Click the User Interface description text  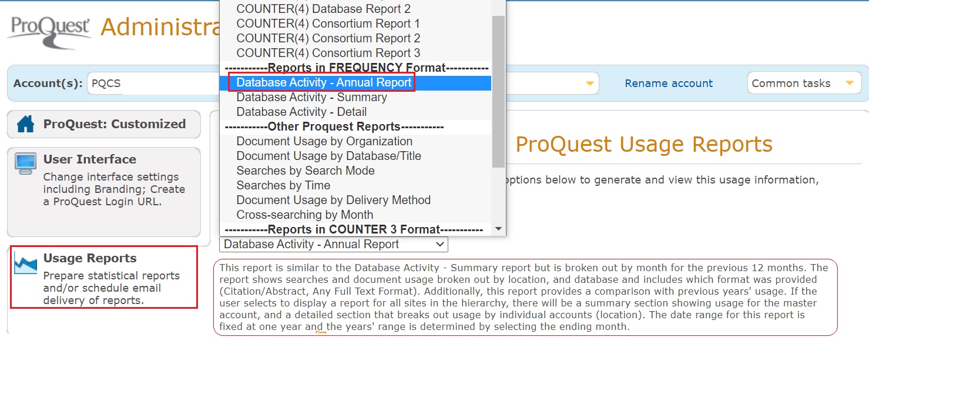(x=114, y=189)
